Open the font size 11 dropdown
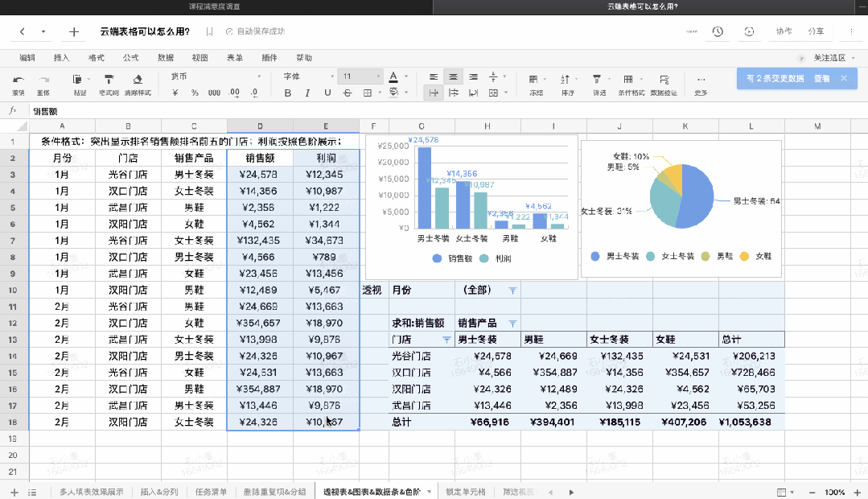Viewport: 868px width, 499px height. click(360, 76)
